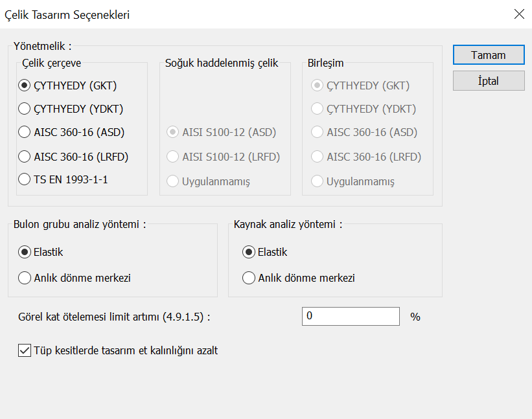This screenshot has width=532, height=419.
Task: Choose AISC 360-16 (ASD) under Birleşim
Action: (x=318, y=132)
